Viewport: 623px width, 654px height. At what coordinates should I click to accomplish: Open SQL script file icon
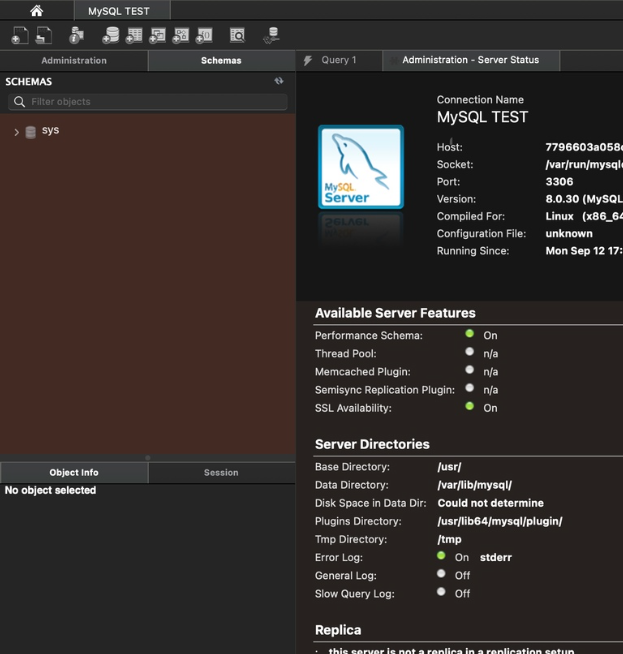tap(44, 36)
